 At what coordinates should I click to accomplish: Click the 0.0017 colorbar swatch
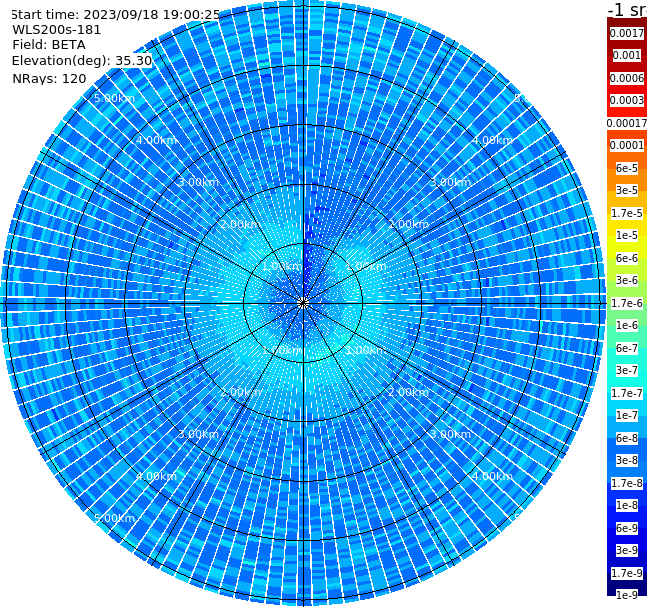pyautogui.click(x=627, y=33)
